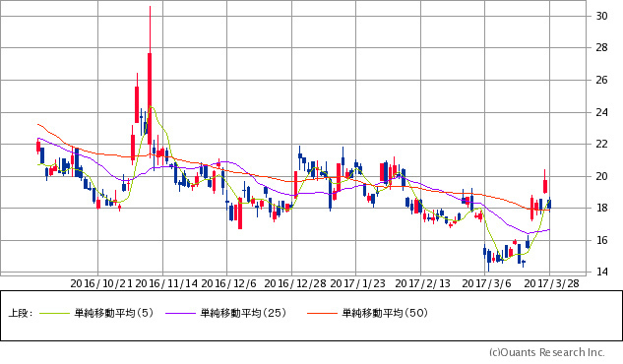Click the 上段: legend heading

tap(20, 313)
